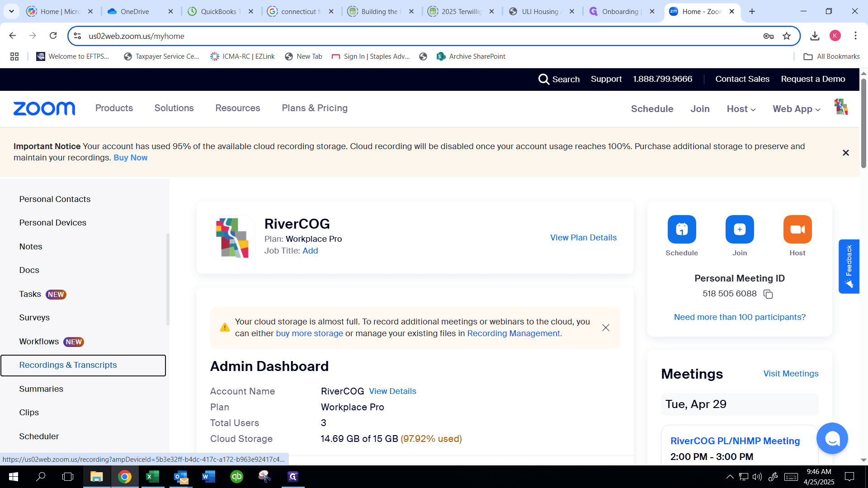This screenshot has height=488, width=868.
Task: Click the Search magnifier in top bar
Action: 544,79
